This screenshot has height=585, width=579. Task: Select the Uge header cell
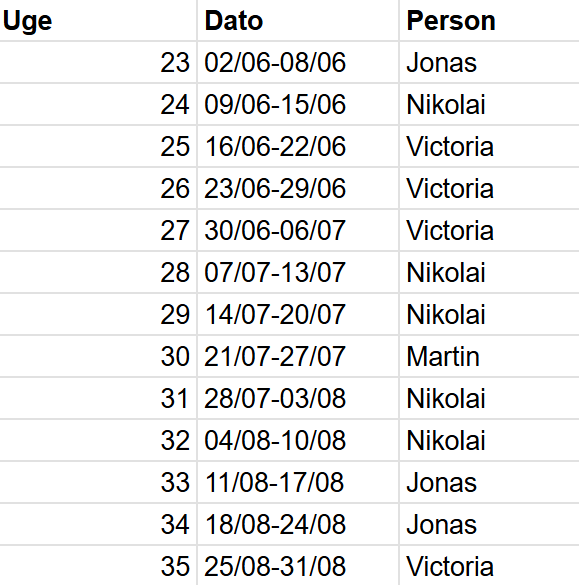coord(98,20)
